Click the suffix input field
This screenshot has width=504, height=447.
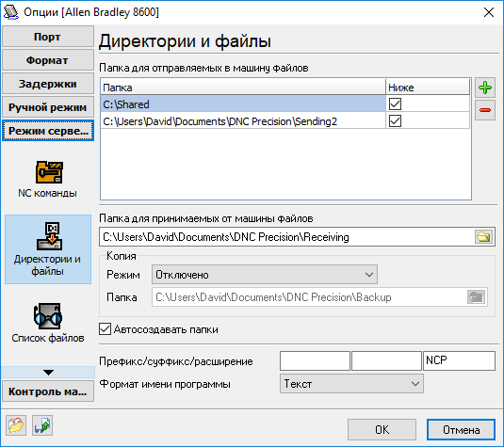tap(386, 360)
